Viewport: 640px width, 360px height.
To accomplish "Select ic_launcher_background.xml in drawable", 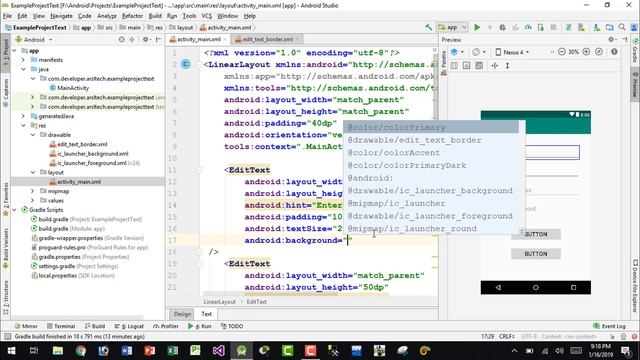I will (89, 154).
